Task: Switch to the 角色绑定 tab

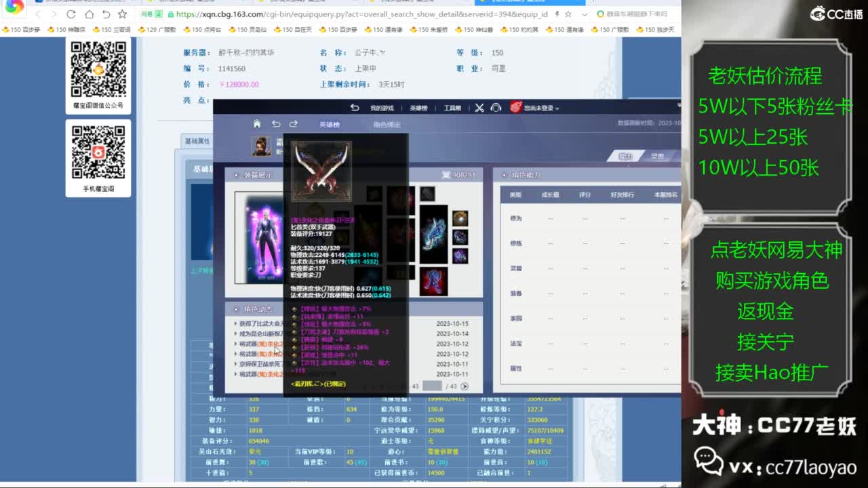Action: (x=387, y=125)
